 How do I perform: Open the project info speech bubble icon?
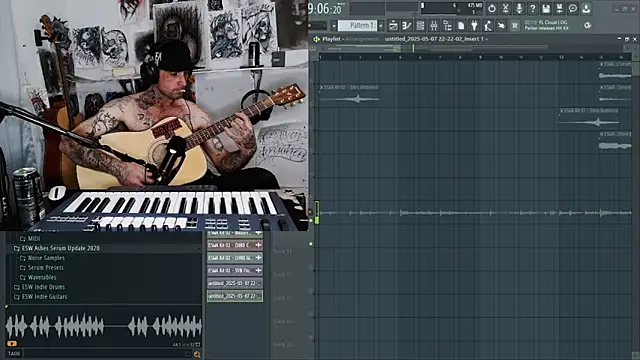[573, 8]
